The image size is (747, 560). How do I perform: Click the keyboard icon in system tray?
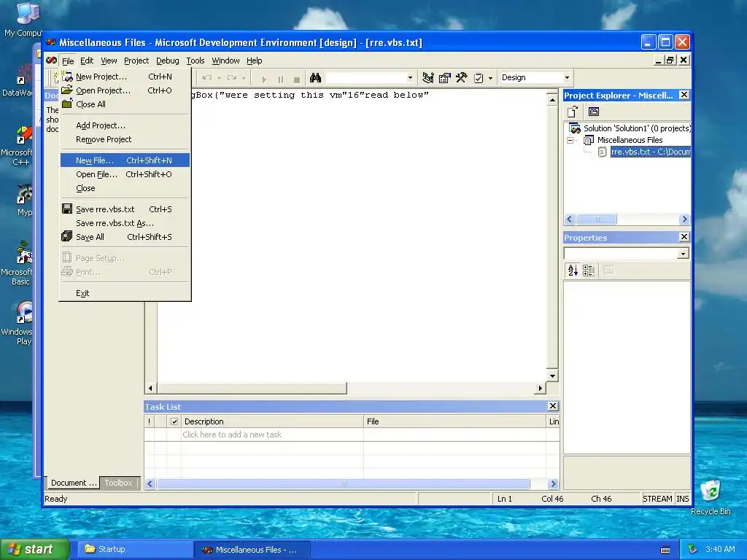[x=665, y=550]
